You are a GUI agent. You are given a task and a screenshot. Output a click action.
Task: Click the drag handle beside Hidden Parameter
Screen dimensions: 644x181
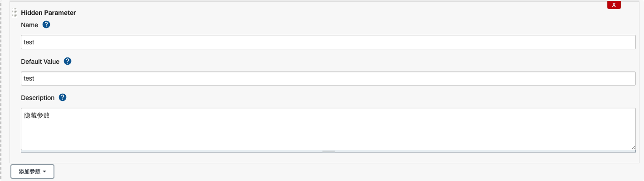[x=15, y=13]
